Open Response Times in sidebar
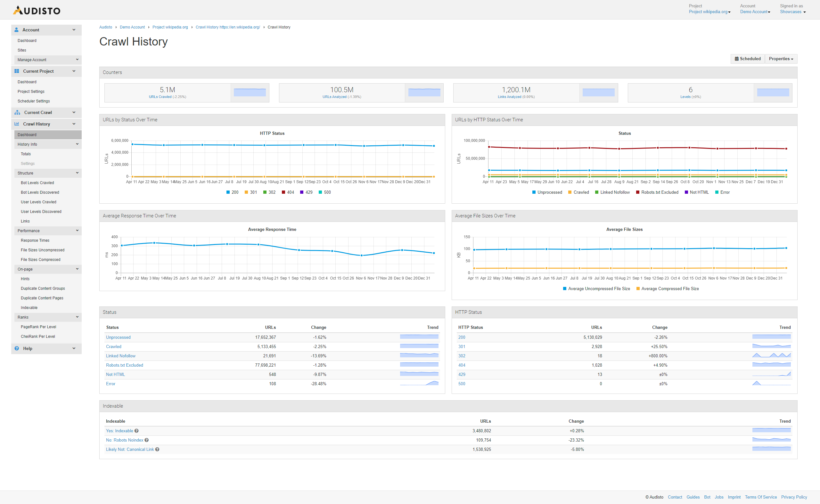The height and width of the screenshot is (504, 820). point(35,240)
